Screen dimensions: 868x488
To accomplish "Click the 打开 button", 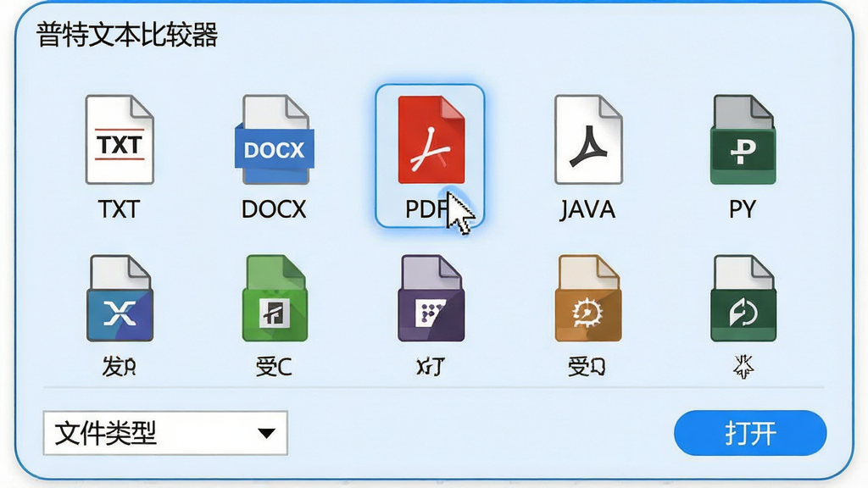I will (750, 433).
